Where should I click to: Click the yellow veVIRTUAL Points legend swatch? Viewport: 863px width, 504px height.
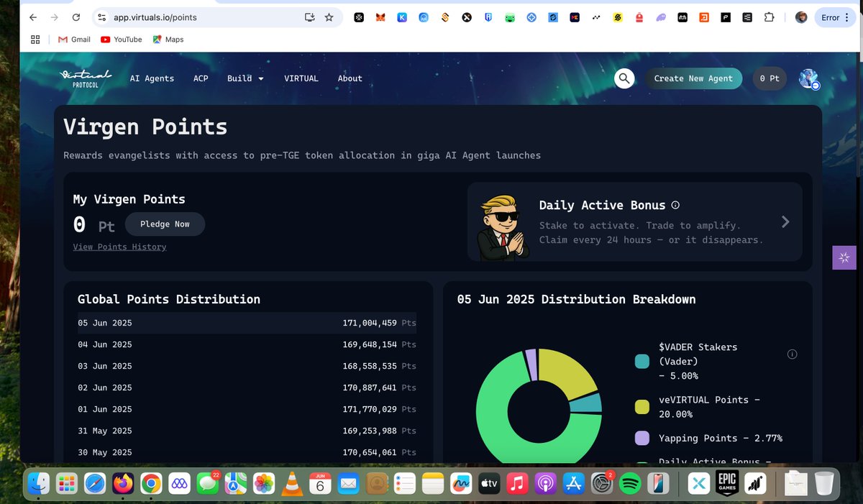(x=642, y=407)
